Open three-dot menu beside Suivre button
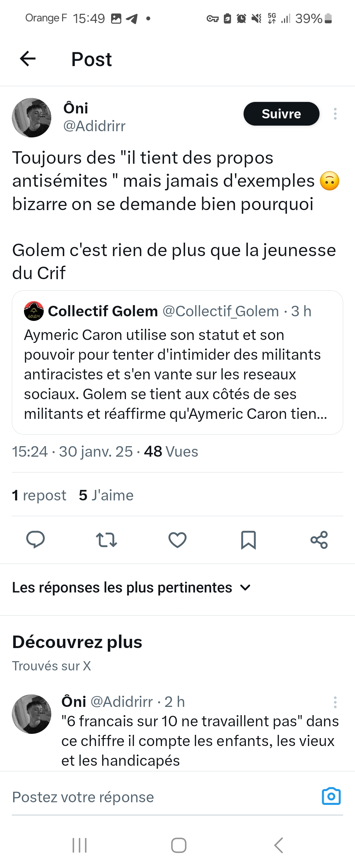The height and width of the screenshot is (868, 355). (335, 114)
